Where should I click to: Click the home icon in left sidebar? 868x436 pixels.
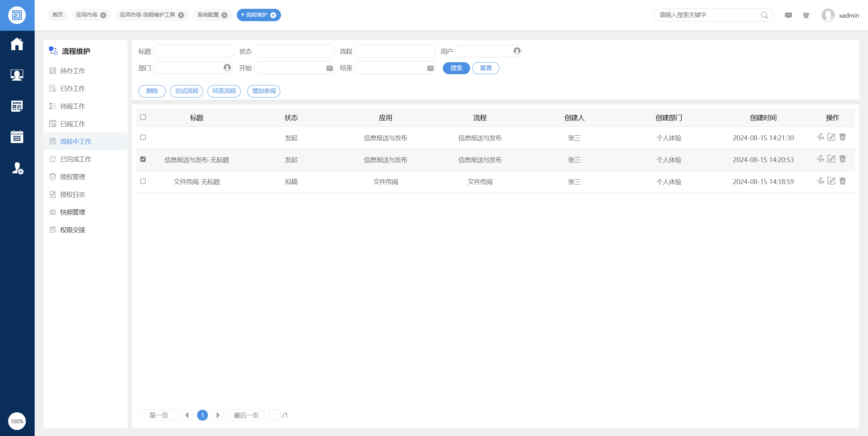(x=17, y=44)
